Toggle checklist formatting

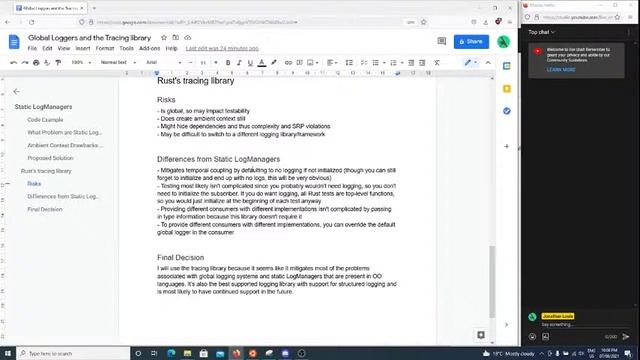[x=364, y=62]
